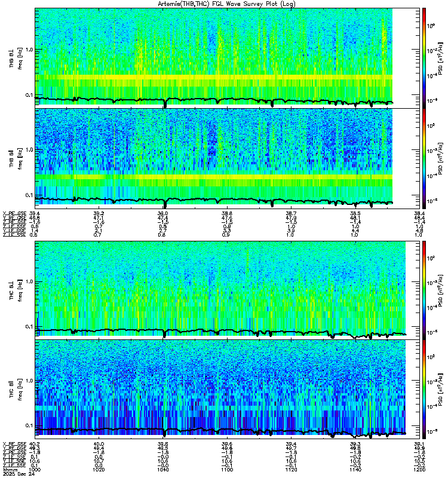Viewport: 448px width, 478px height.
Task: Click the X_RE_GSE value 39.0 under THB panels
Action: point(162,213)
